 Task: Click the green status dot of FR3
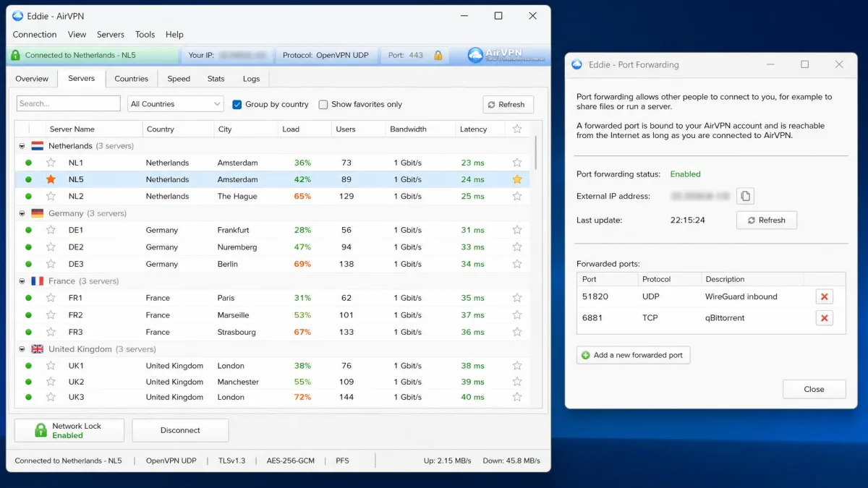pyautogui.click(x=29, y=332)
